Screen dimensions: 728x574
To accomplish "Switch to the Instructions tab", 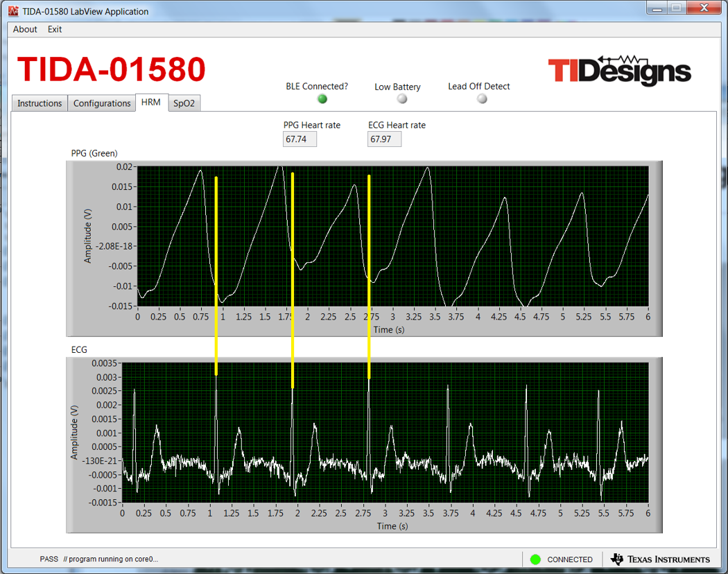I will (x=40, y=103).
